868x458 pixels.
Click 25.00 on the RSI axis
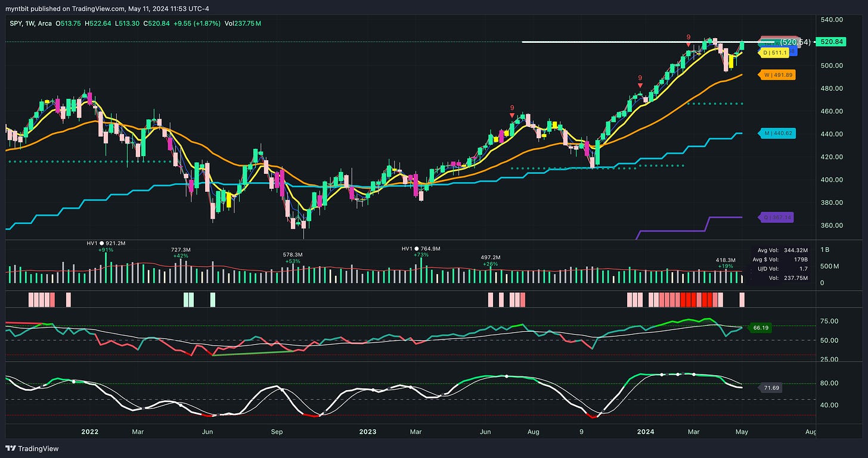829,360
